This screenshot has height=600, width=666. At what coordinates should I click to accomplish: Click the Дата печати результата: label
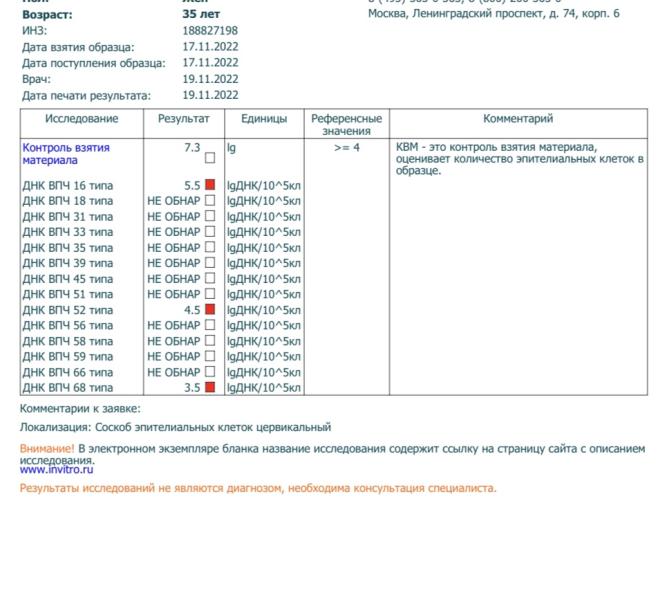(x=86, y=96)
